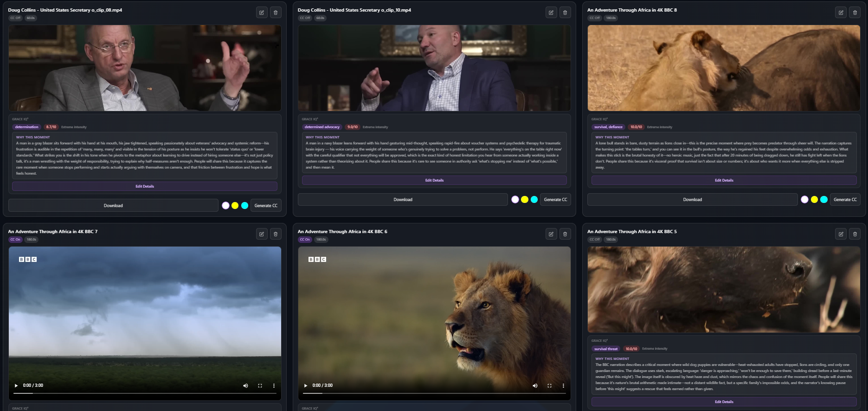Download the Doug Collins clip_10 video
Screen dimensions: 868x411
403,200
